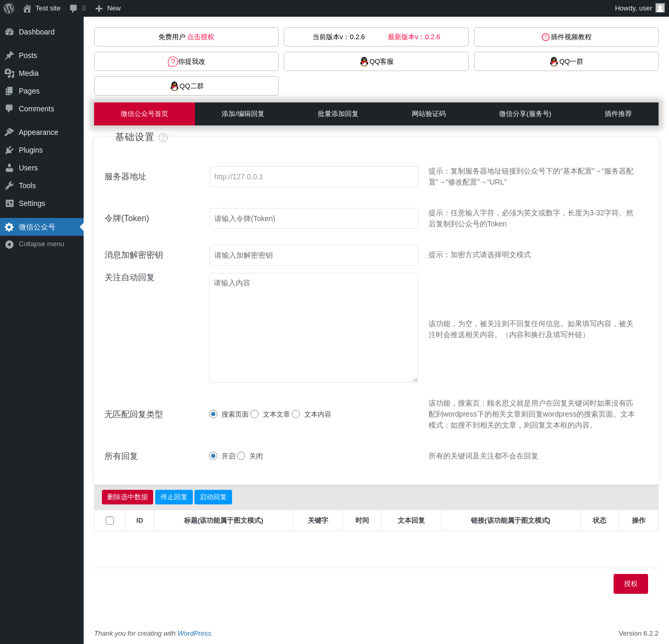Click the penguin icon in QQ客服
The height and width of the screenshot is (644, 669).
[x=364, y=62]
